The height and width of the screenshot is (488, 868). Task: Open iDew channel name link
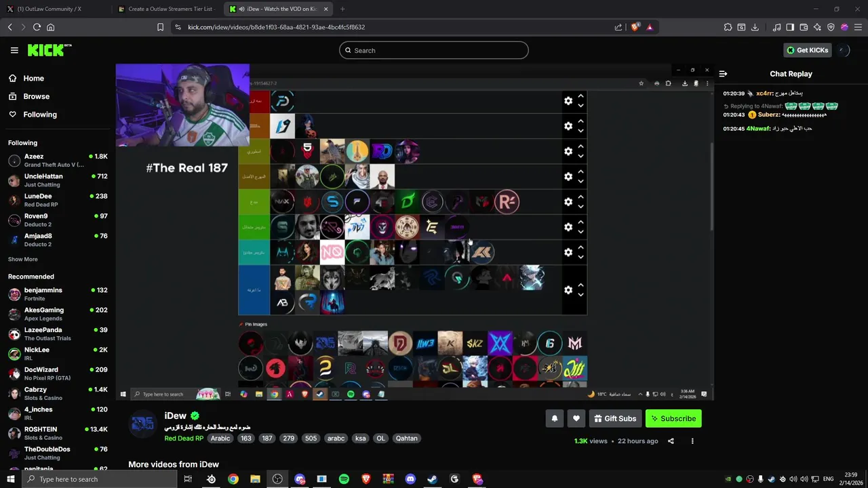(175, 415)
